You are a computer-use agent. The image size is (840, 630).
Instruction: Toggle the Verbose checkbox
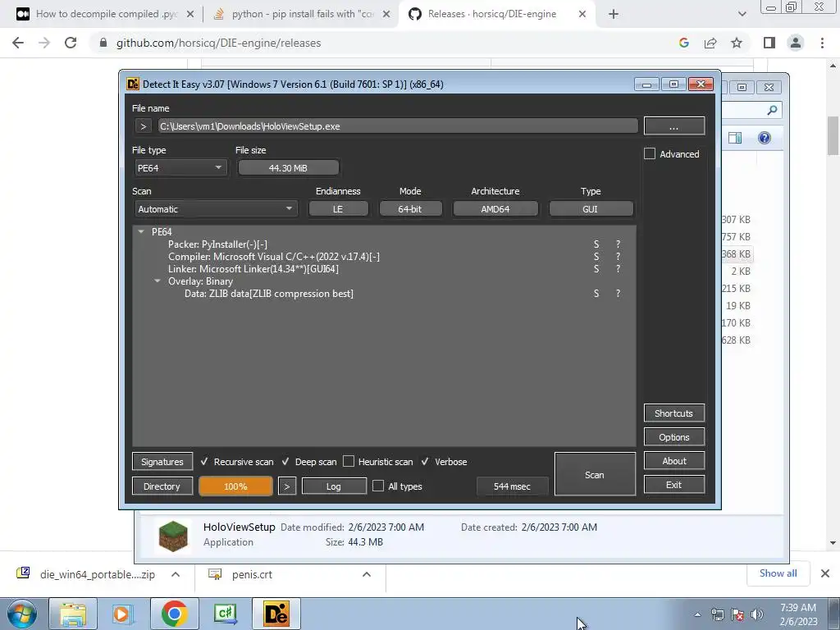click(425, 462)
